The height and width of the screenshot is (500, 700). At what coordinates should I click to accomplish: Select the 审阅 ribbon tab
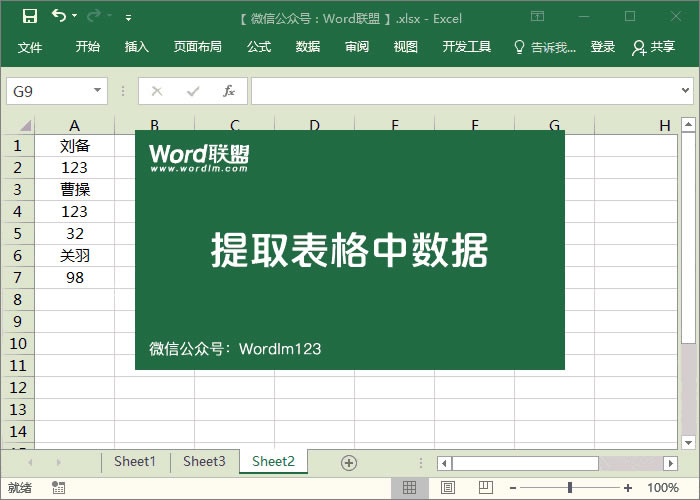pyautogui.click(x=357, y=46)
